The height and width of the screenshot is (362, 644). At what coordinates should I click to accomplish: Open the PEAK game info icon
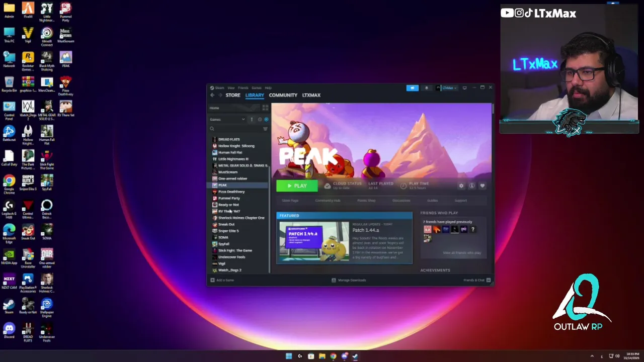(472, 186)
